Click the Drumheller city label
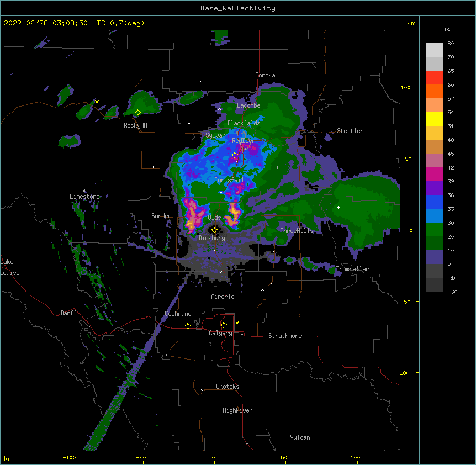476x465 pixels. [x=352, y=269]
